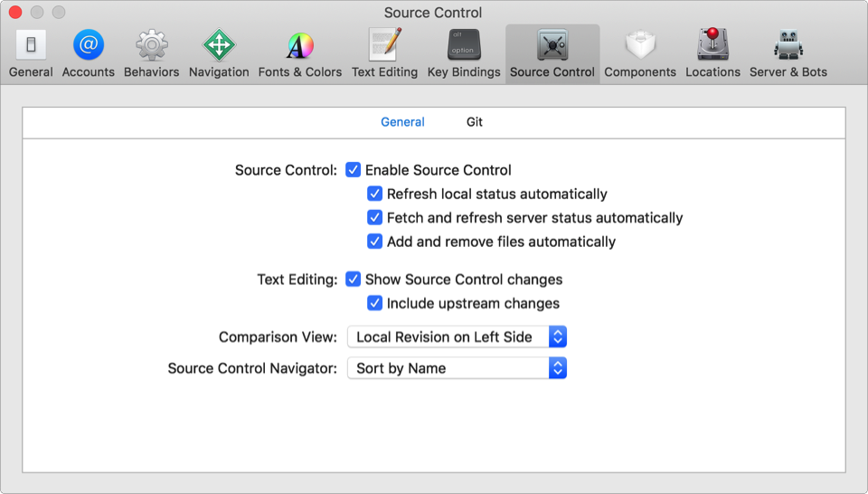Open Navigation preferences icon
This screenshot has width=868, height=494.
[x=219, y=45]
